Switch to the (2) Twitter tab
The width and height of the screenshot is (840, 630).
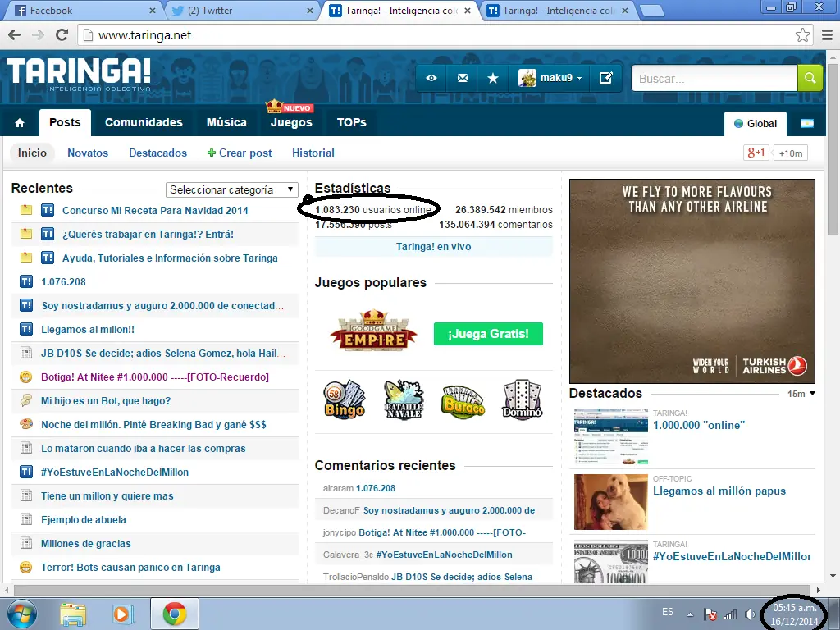243,11
